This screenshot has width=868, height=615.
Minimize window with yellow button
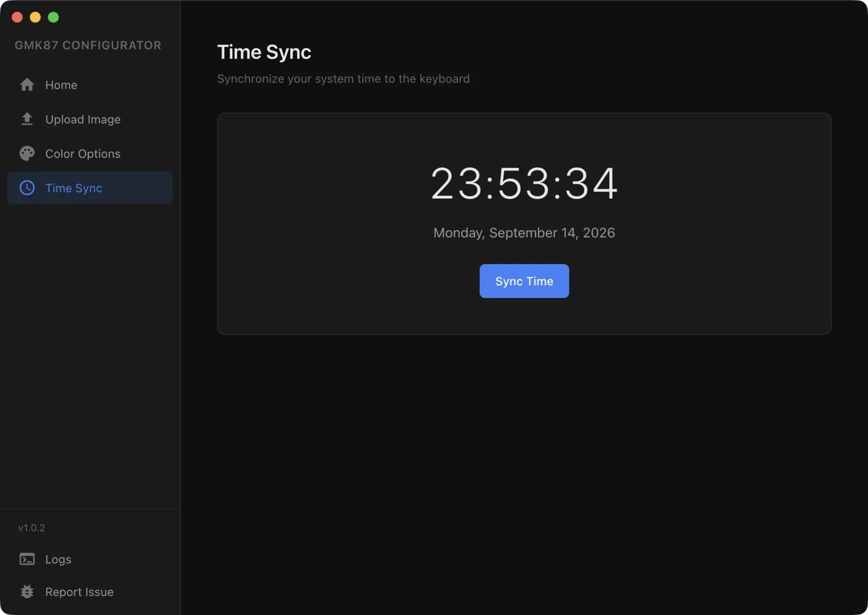click(x=35, y=17)
